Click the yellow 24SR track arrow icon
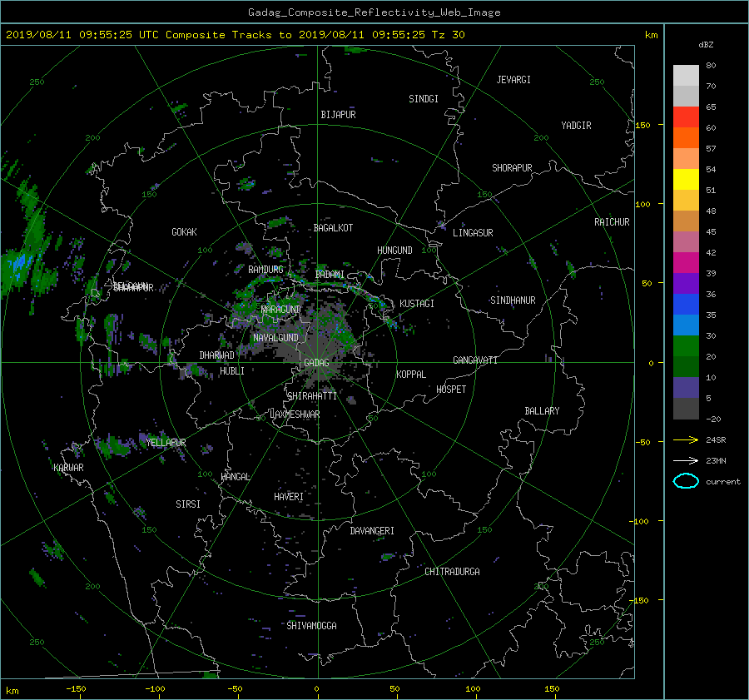The height and width of the screenshot is (700, 749). coord(686,440)
